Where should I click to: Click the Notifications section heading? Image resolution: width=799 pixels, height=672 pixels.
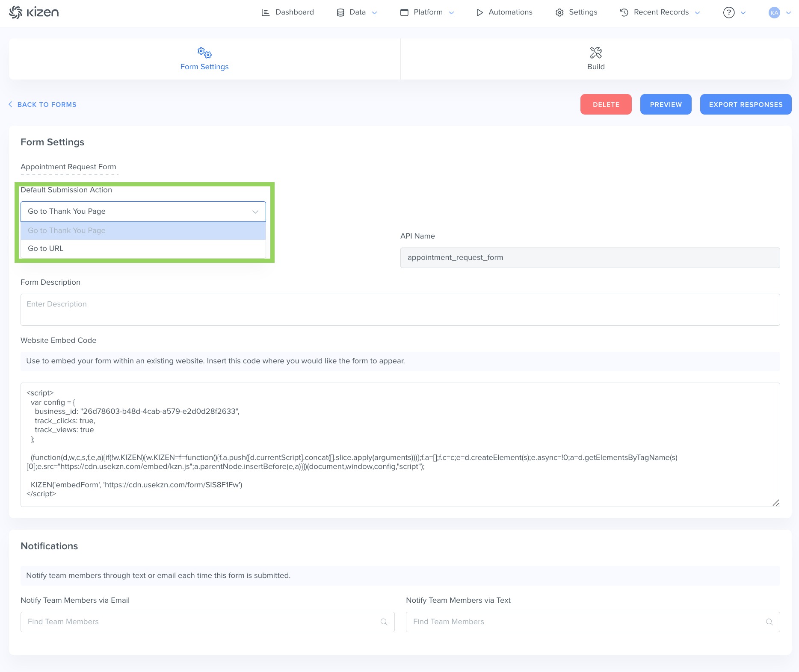49,546
